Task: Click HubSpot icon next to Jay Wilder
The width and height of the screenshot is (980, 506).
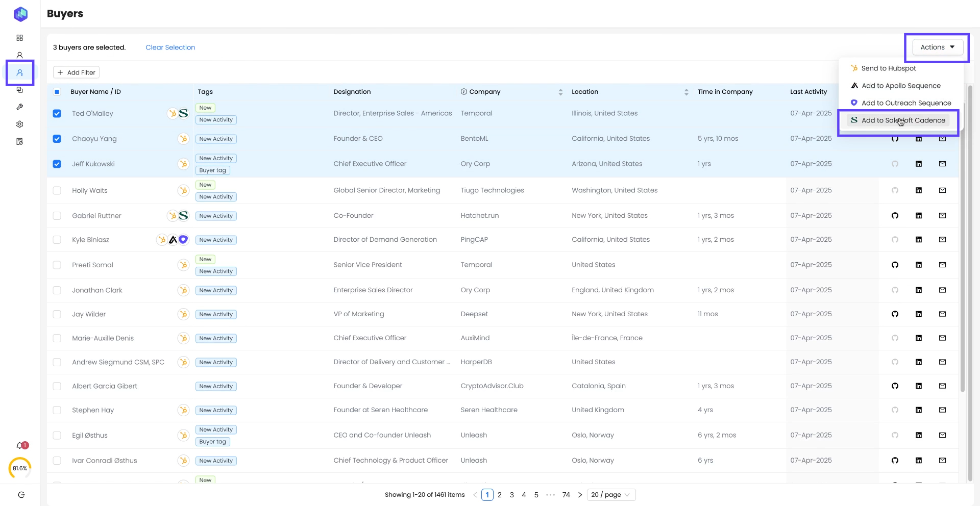Action: pos(183,314)
